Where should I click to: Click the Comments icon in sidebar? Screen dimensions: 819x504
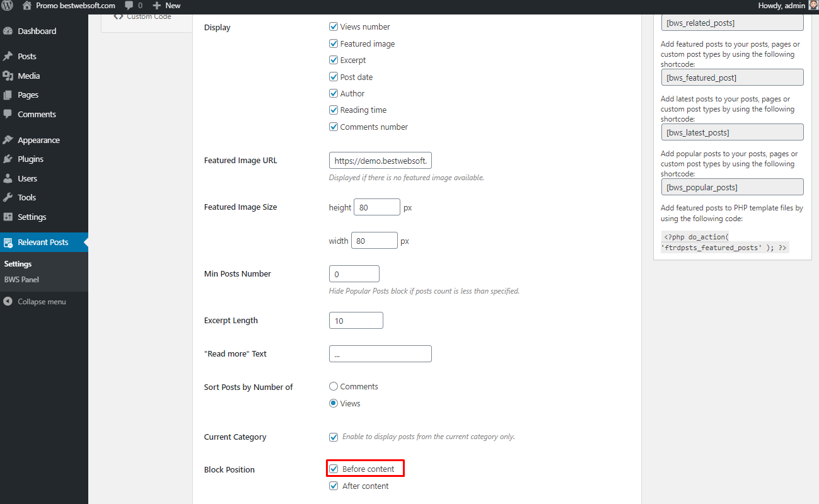pos(8,114)
